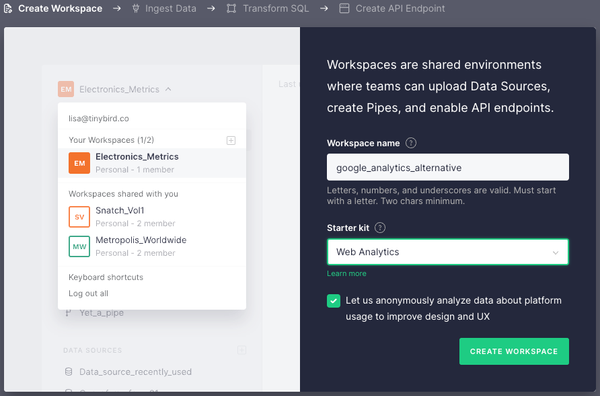Switch to Metropolis_Worldwide workspace
This screenshot has height=396, width=600.
152,246
